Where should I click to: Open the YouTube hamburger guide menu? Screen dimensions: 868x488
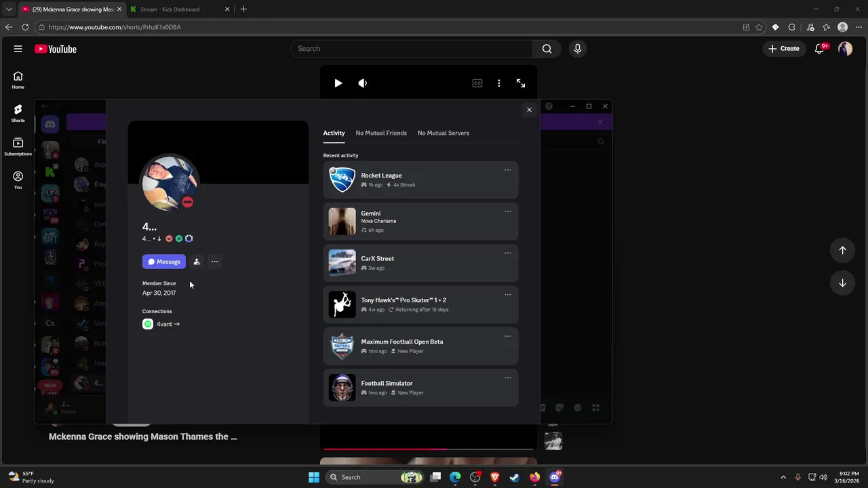coord(18,49)
